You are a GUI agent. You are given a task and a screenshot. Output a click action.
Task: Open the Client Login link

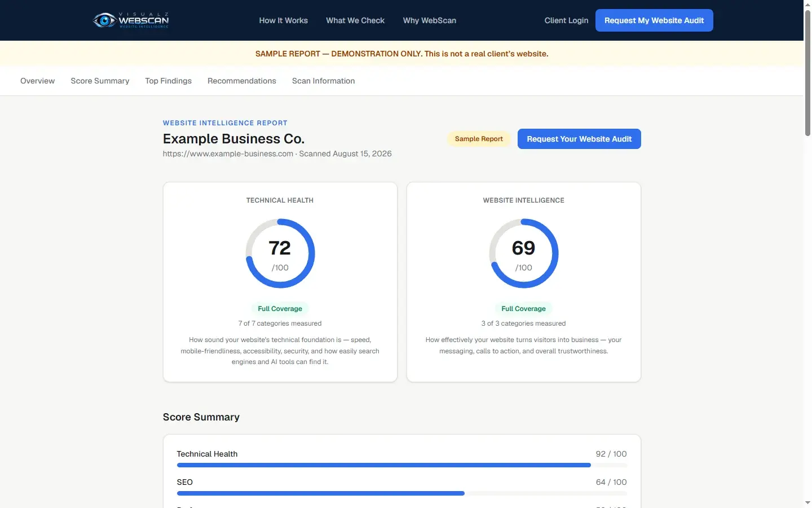click(566, 20)
